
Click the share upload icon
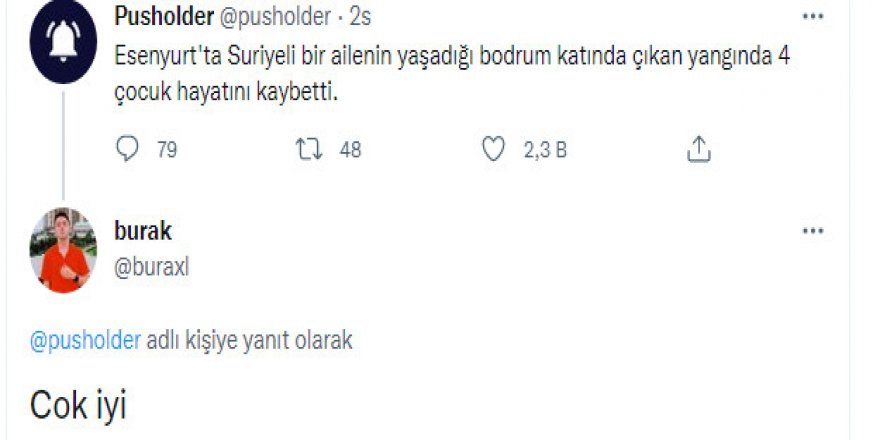(698, 150)
